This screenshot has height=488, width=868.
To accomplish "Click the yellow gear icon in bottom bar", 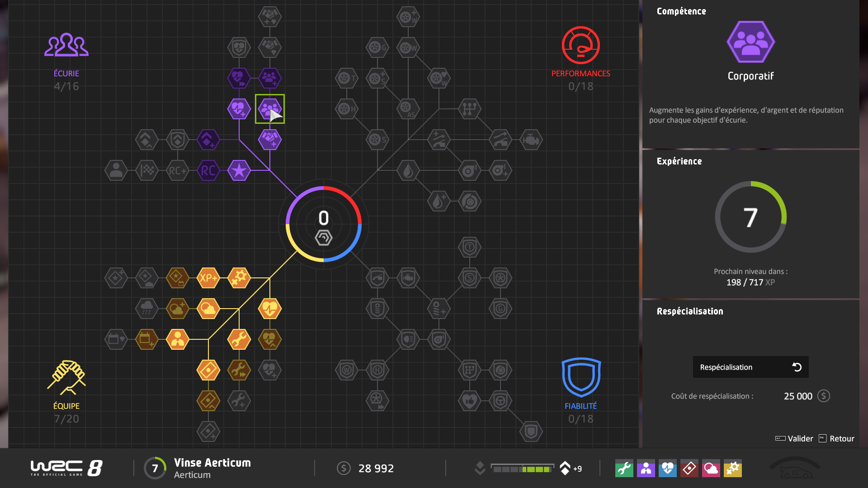I will (x=732, y=469).
